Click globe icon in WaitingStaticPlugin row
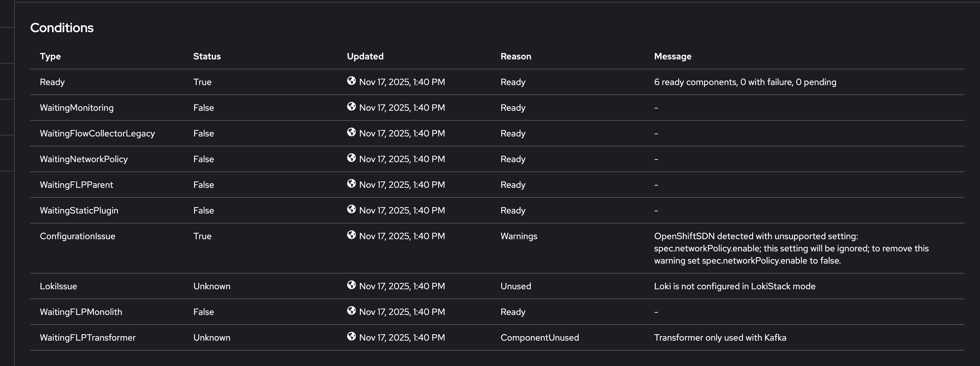Image resolution: width=980 pixels, height=366 pixels. tap(351, 209)
